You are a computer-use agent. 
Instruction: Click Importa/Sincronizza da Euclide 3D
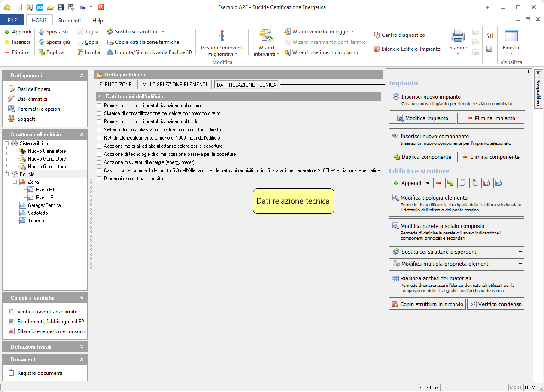click(x=149, y=52)
